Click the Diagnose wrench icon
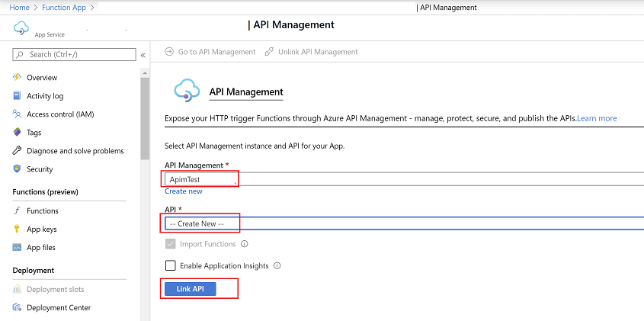This screenshot has height=321, width=644. click(x=17, y=151)
